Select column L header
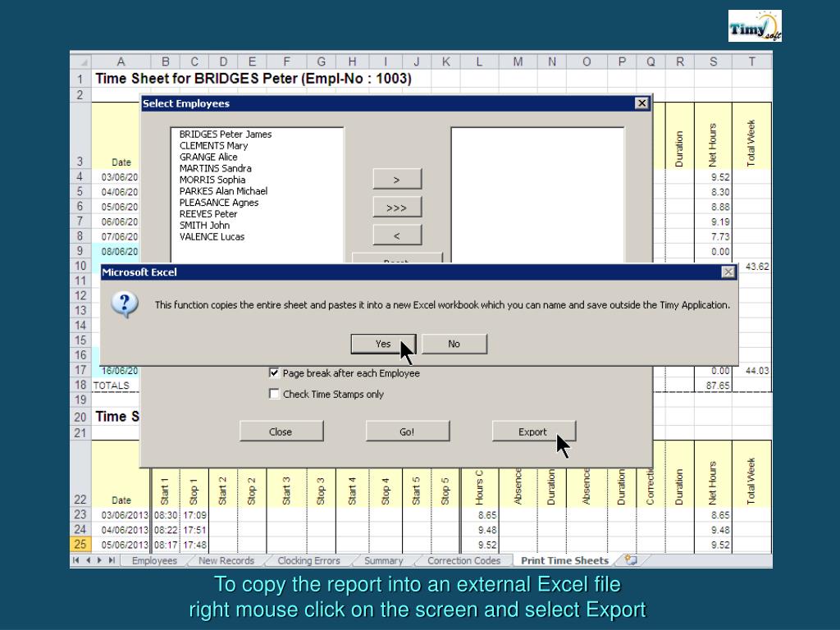840x630 pixels. [479, 62]
